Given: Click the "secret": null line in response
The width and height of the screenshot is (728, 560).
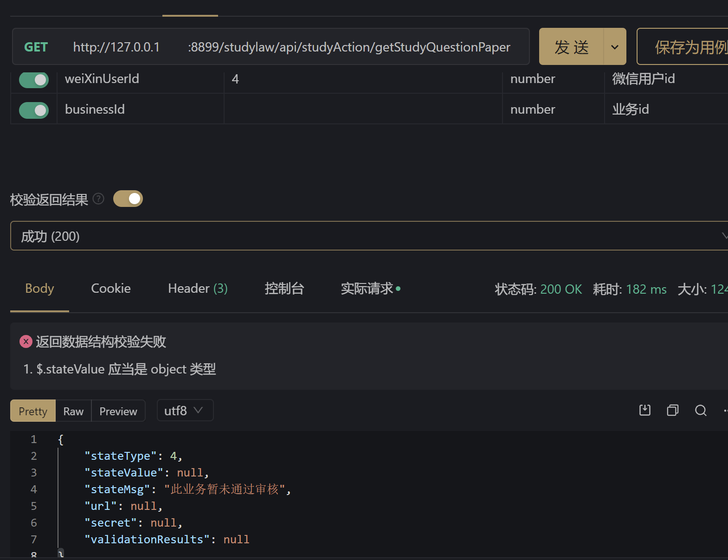Looking at the screenshot, I should 134,523.
